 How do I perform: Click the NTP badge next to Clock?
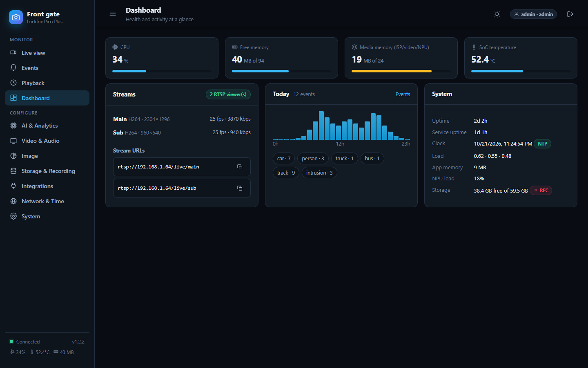[542, 144]
